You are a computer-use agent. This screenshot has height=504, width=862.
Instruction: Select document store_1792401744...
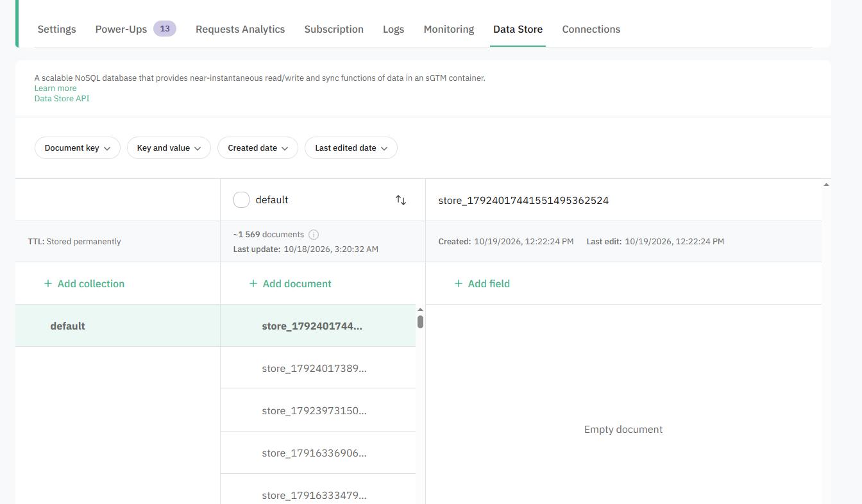coord(318,326)
